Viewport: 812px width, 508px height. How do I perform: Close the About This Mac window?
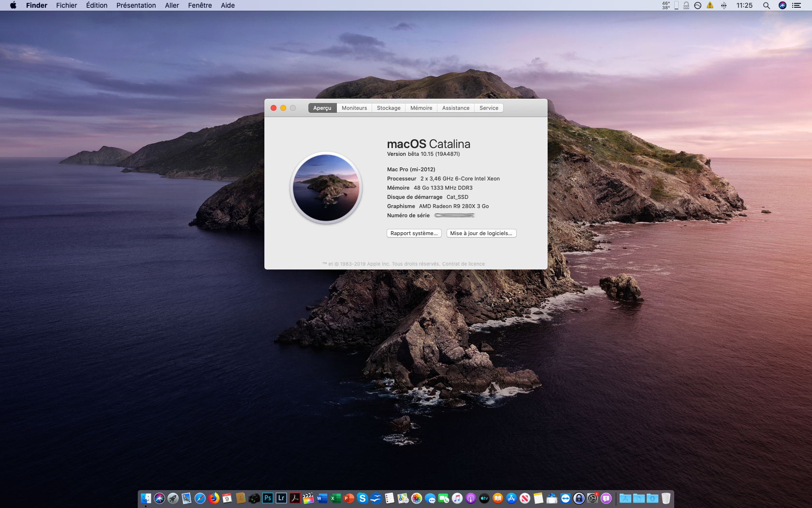(x=274, y=108)
